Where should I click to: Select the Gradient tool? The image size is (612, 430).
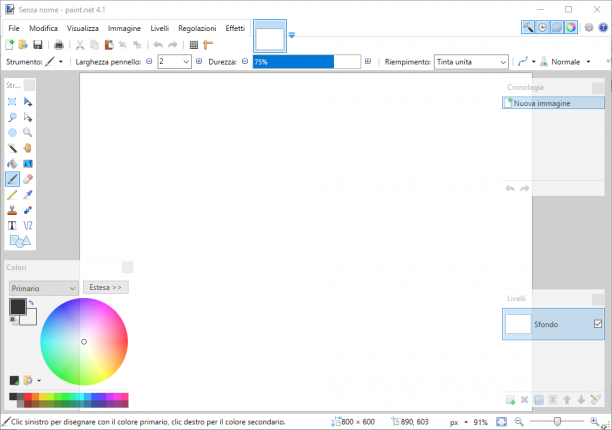pyautogui.click(x=28, y=163)
